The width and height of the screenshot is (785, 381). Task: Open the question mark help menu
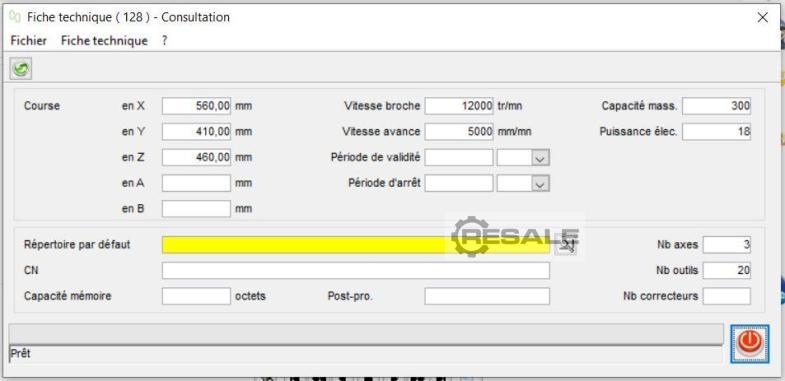pos(164,41)
